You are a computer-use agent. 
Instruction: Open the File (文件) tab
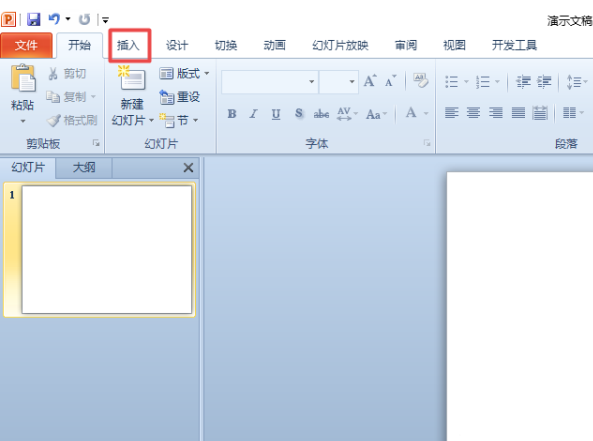click(x=26, y=45)
